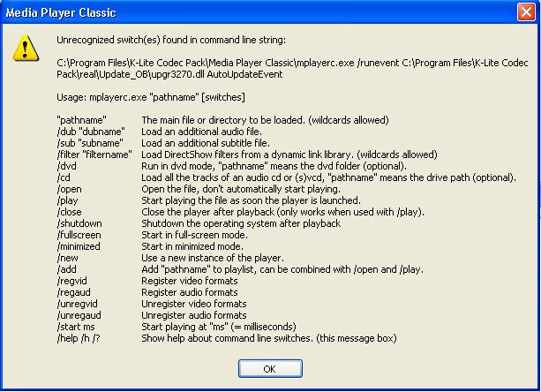541x392 pixels.
Task: Click the /shutdown switch text
Action: [x=79, y=223]
